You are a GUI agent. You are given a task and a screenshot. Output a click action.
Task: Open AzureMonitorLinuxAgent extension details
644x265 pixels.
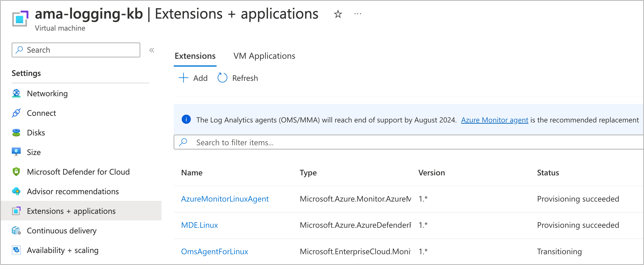pyautogui.click(x=225, y=199)
